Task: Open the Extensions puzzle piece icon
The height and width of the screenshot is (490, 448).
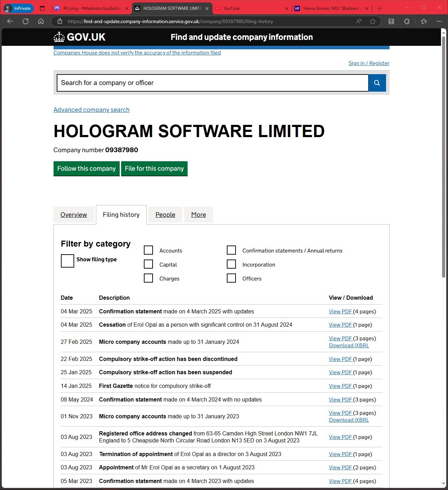Action: click(x=407, y=21)
